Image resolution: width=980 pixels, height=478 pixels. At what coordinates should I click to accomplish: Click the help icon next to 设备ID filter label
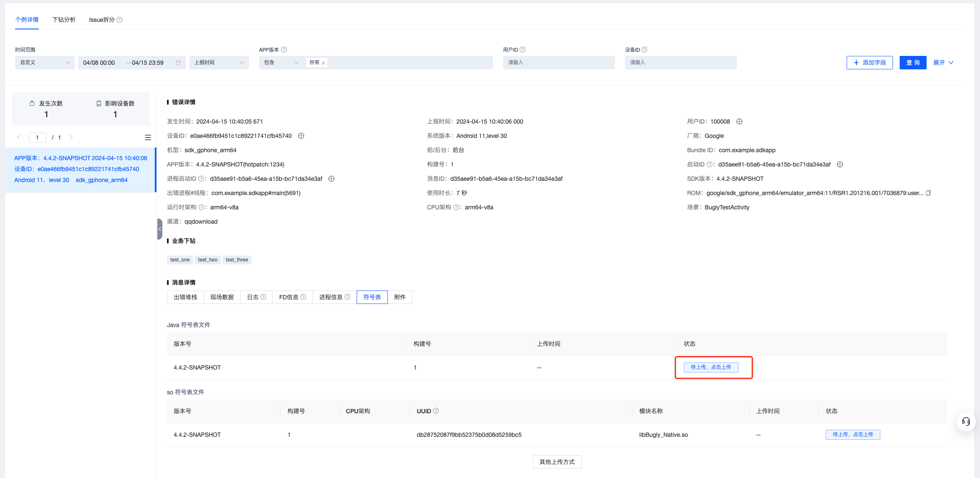(644, 50)
